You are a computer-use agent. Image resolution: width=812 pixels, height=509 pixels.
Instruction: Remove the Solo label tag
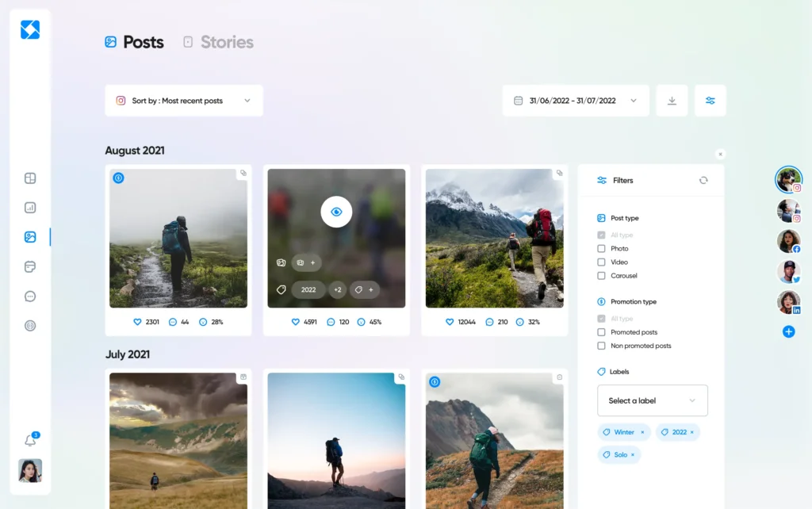tap(632, 455)
